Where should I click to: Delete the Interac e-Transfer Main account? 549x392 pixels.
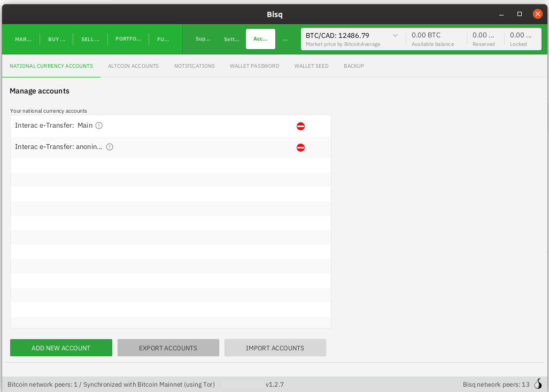300,126
